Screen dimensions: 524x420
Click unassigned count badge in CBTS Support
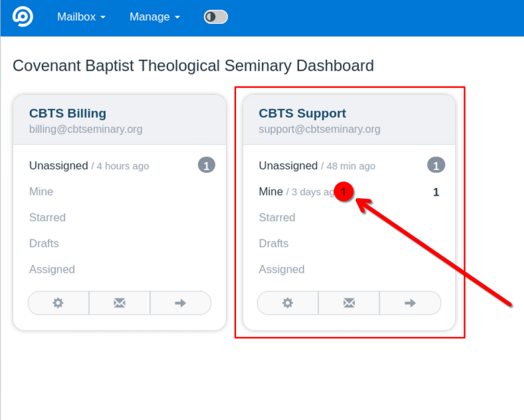436,165
